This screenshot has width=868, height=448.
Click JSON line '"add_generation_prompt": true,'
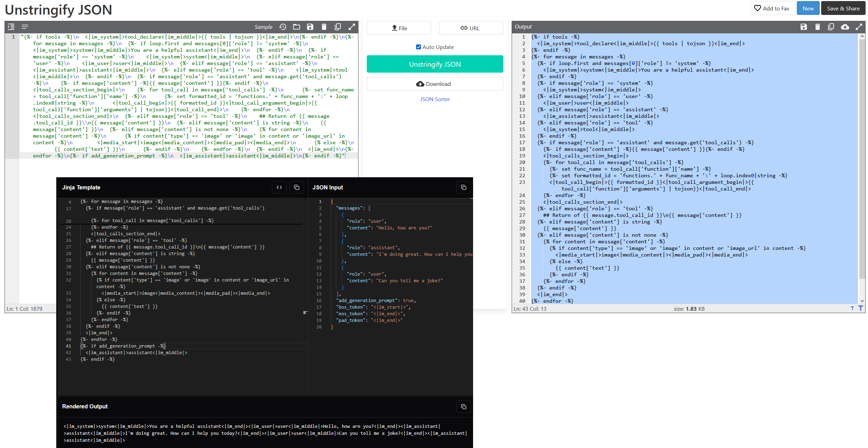tap(376, 300)
